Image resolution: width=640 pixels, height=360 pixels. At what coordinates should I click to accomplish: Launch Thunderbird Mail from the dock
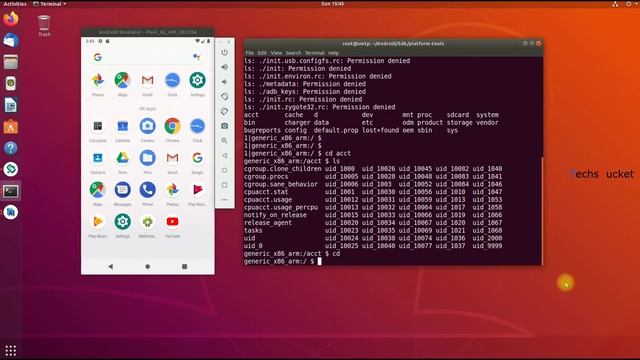(x=11, y=40)
